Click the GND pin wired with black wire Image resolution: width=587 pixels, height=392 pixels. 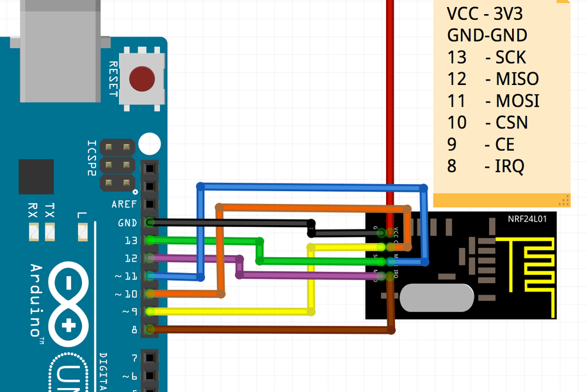coord(150,223)
